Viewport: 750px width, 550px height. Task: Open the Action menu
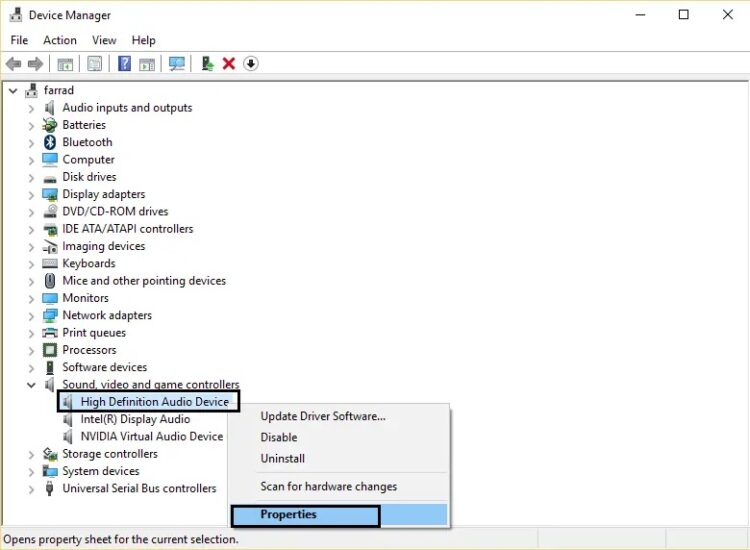point(60,40)
